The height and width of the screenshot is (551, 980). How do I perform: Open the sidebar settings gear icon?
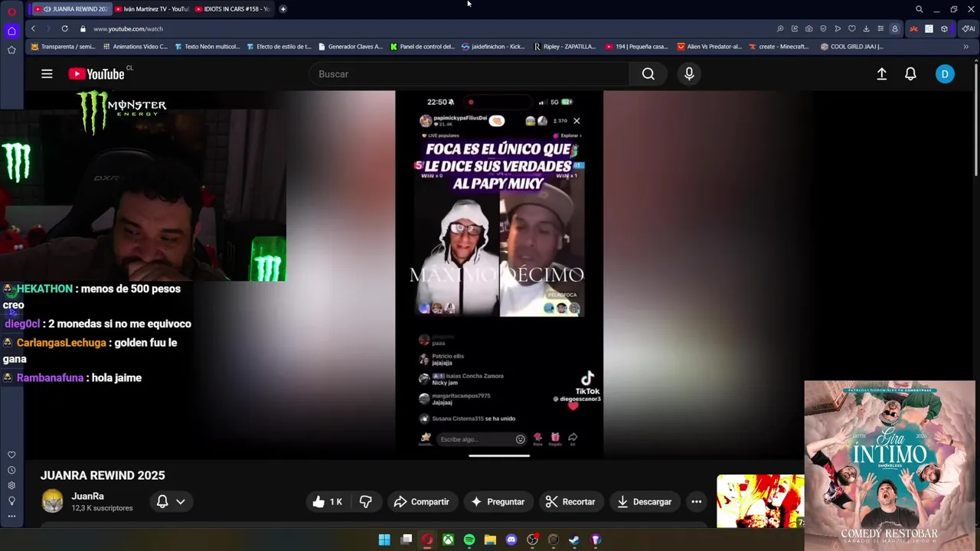point(11,486)
